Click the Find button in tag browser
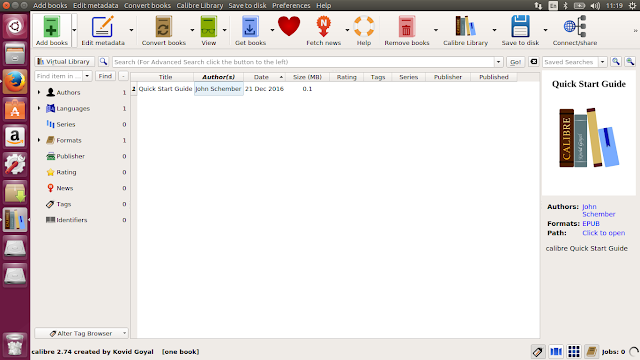The height and width of the screenshot is (360, 640). (x=105, y=76)
